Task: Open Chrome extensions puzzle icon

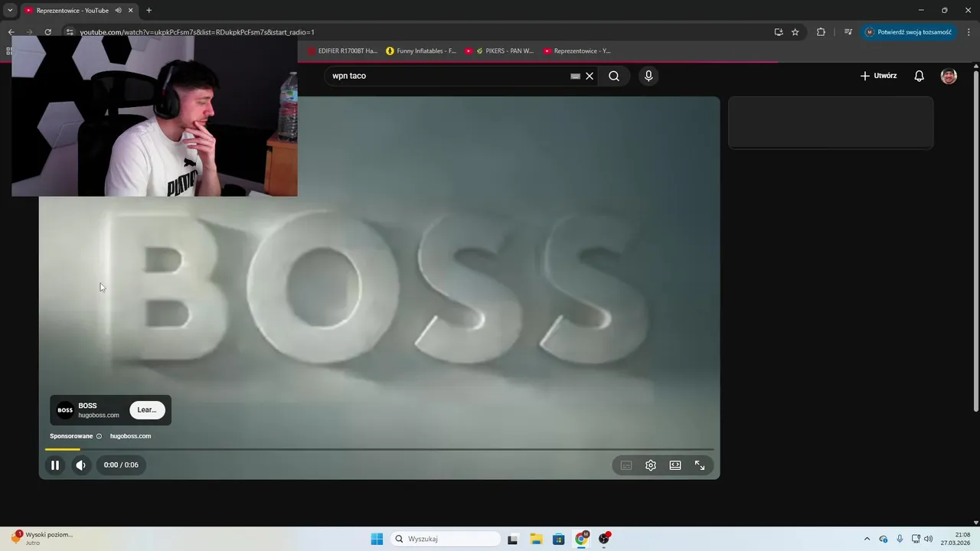Action: (x=821, y=32)
